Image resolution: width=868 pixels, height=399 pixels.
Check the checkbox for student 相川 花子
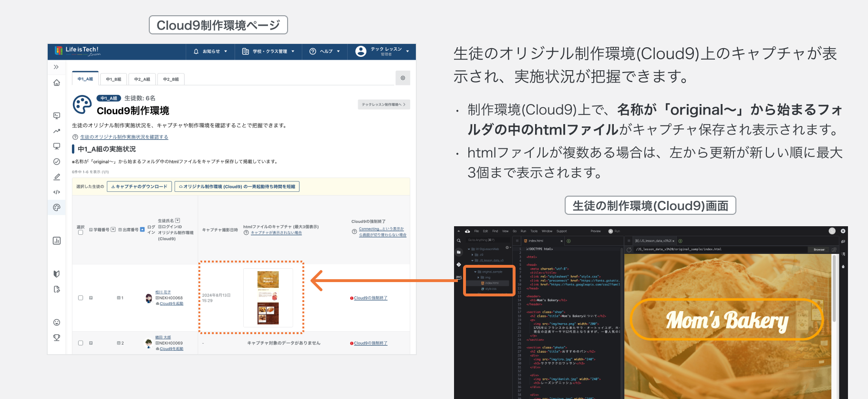(x=81, y=298)
